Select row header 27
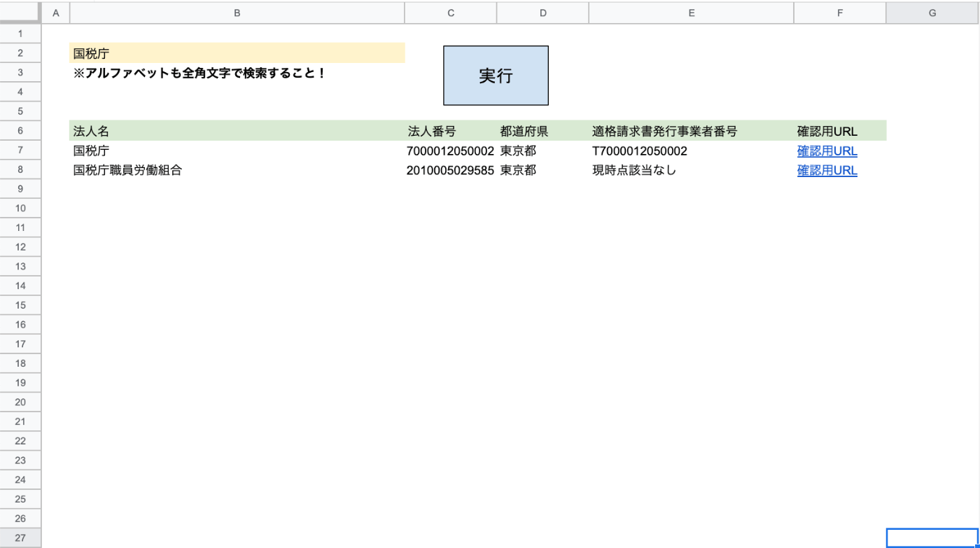980x548 pixels. pyautogui.click(x=20, y=538)
